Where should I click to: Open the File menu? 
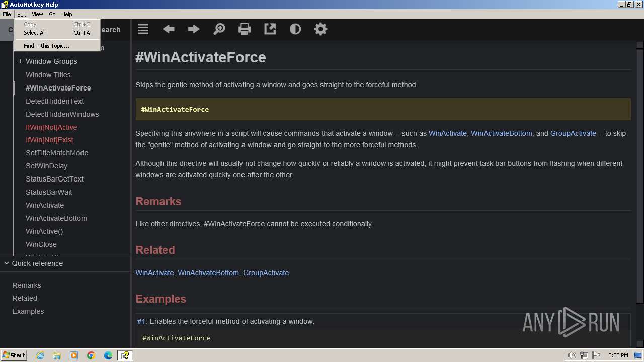7,14
